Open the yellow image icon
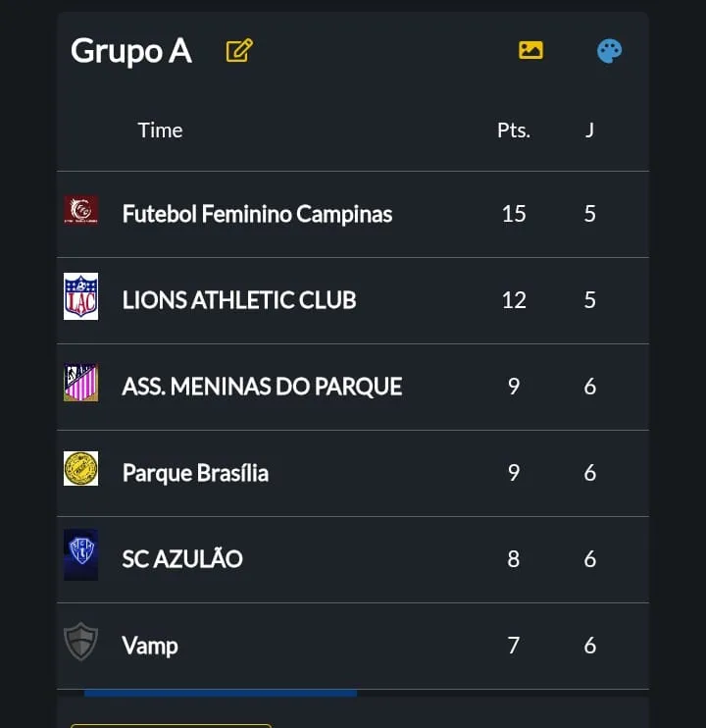 tap(530, 50)
